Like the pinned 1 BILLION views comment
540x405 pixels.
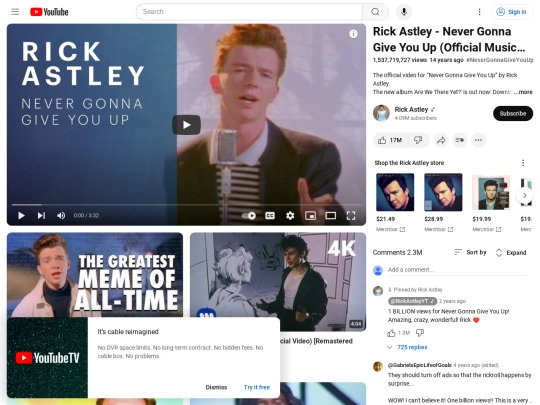point(391,333)
